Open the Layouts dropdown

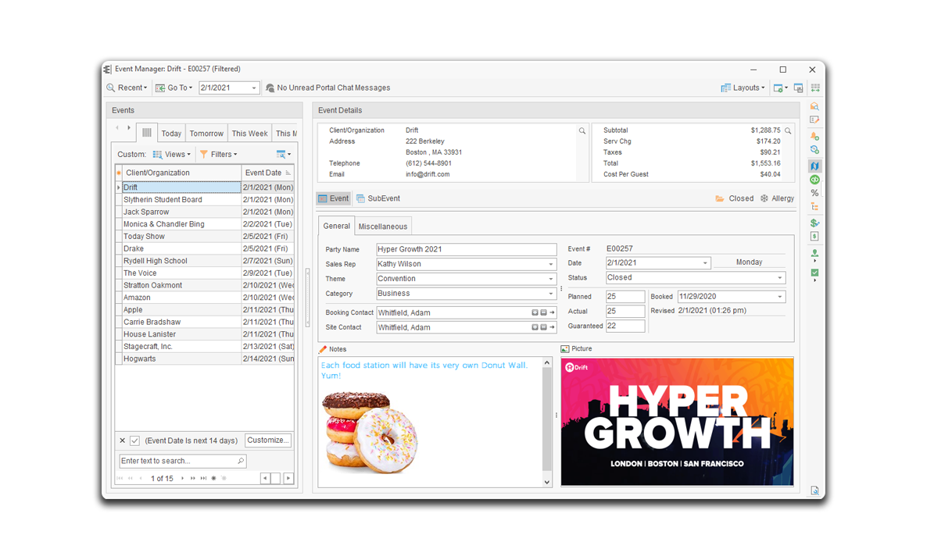tap(743, 87)
